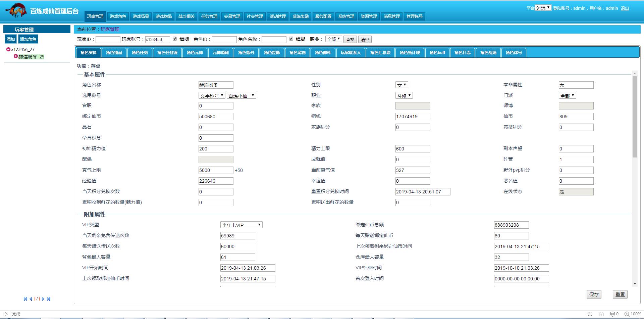This screenshot has width=644, height=319.
Task: Open the 游戏角色 top menu
Action: tap(118, 16)
